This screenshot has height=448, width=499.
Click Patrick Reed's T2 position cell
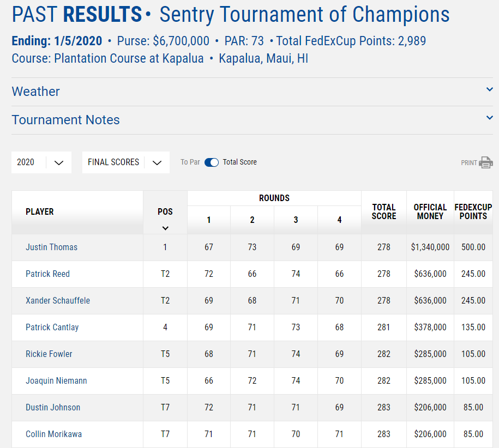[165, 274]
